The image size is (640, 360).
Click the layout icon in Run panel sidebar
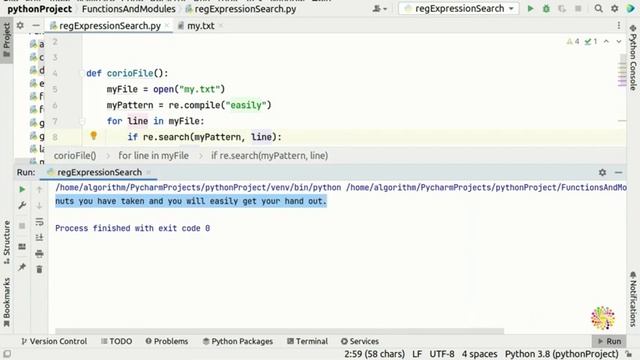(x=22, y=247)
